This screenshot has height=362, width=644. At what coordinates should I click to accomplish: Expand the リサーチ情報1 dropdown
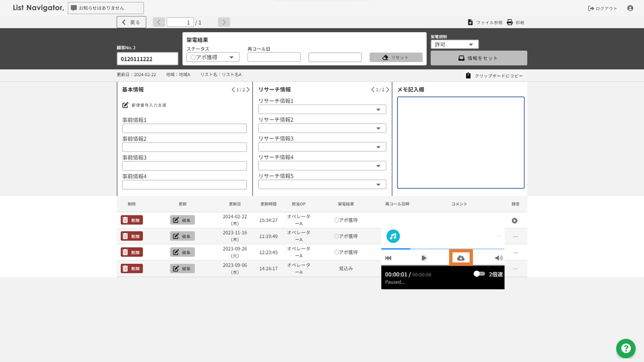pos(322,109)
